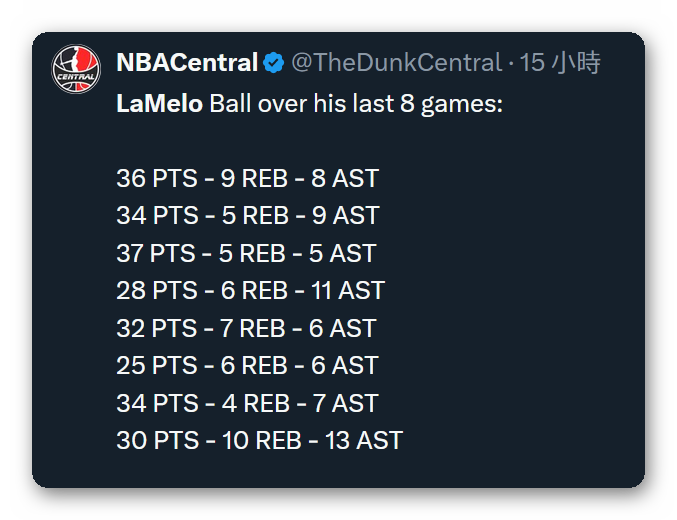The height and width of the screenshot is (520, 677).
Task: Select the stat line containing 4 REB
Action: (x=247, y=403)
